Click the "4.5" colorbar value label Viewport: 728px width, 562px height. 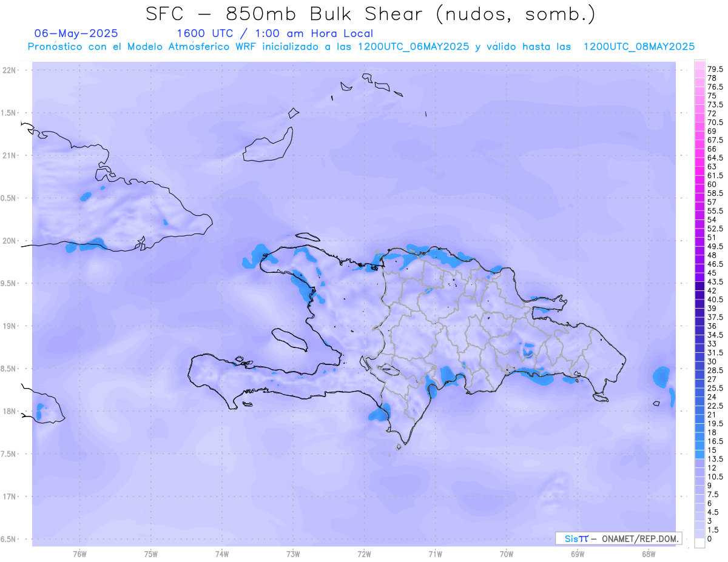(714, 512)
